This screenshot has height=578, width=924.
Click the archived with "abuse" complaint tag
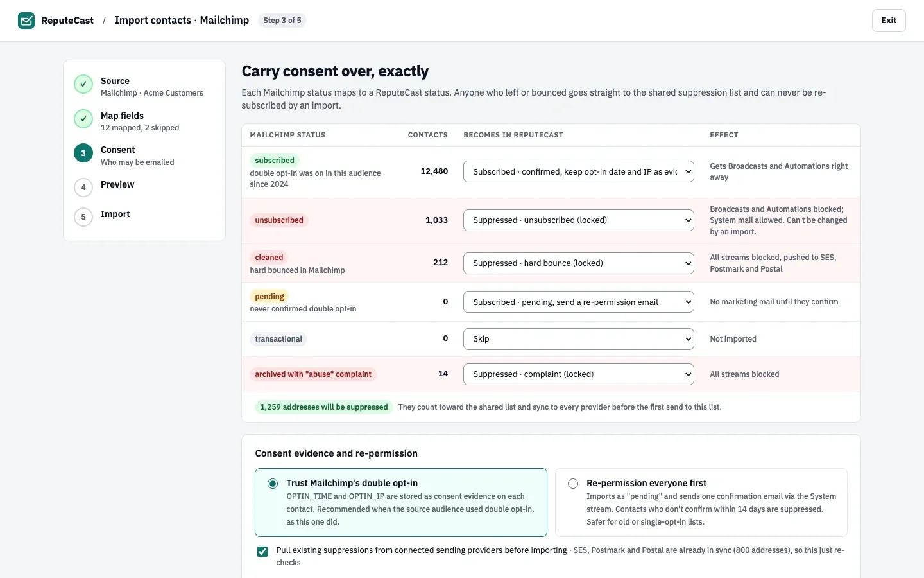313,374
